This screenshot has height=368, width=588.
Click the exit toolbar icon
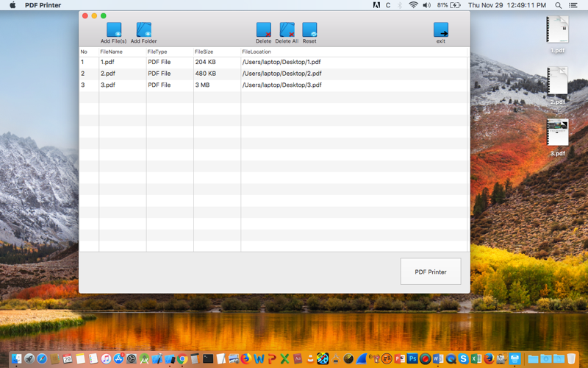click(x=440, y=29)
